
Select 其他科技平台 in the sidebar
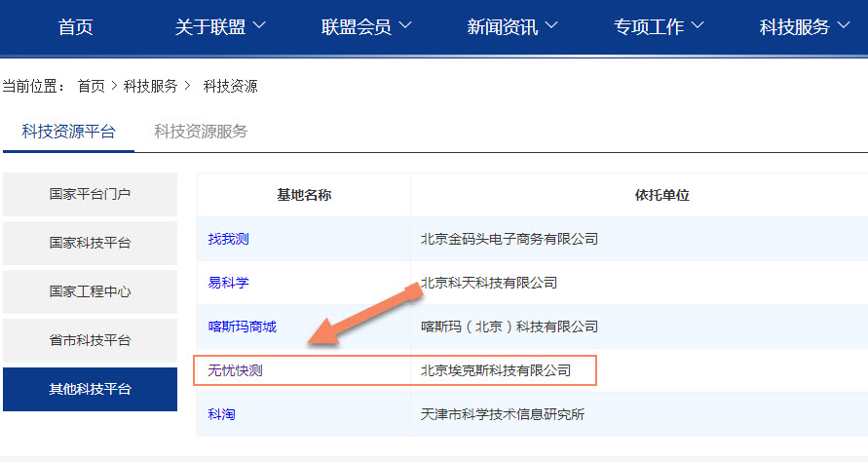[x=91, y=389]
